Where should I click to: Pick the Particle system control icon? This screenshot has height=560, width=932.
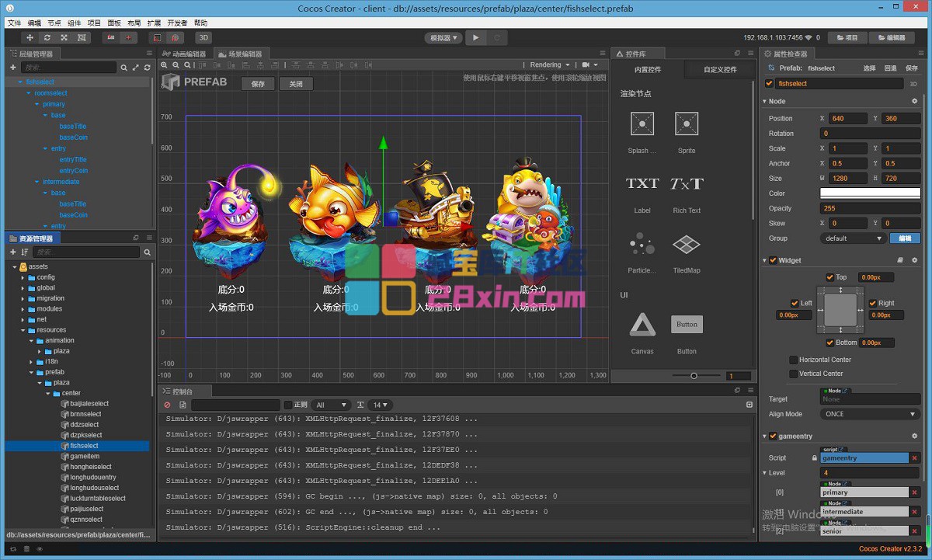coord(642,245)
